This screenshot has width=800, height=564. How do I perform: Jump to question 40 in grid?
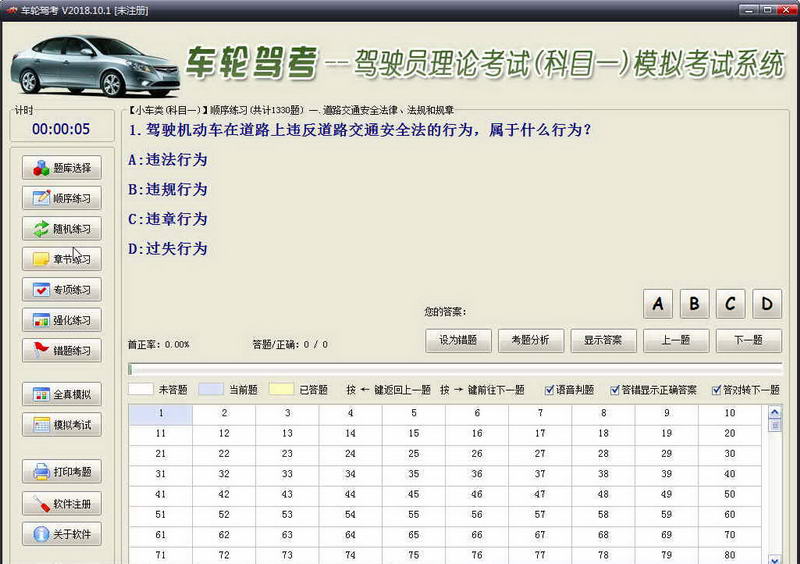coord(730,474)
